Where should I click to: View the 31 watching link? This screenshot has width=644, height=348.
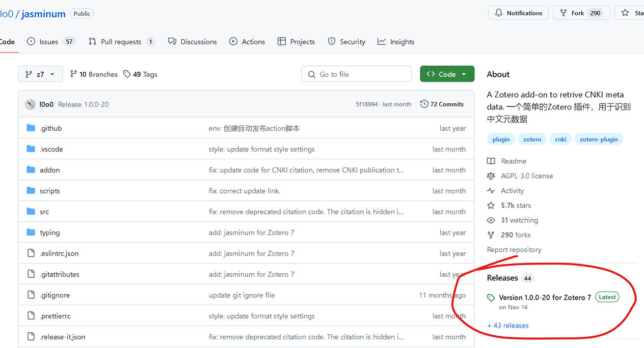(513, 220)
